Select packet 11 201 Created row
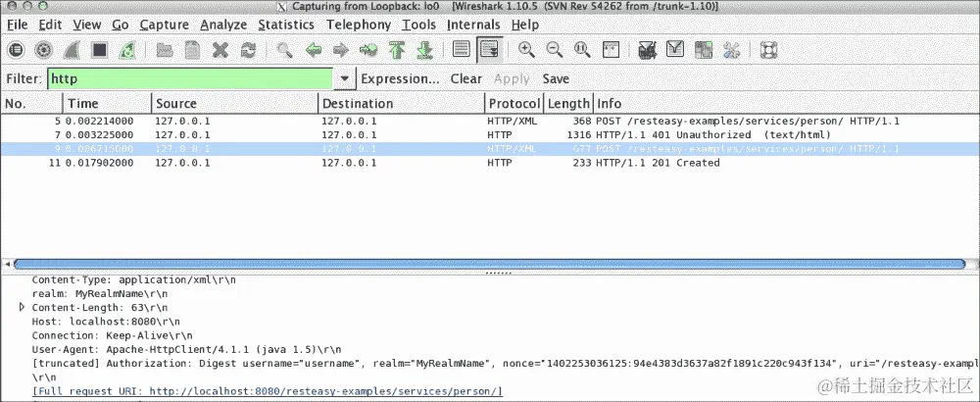 (x=490, y=163)
